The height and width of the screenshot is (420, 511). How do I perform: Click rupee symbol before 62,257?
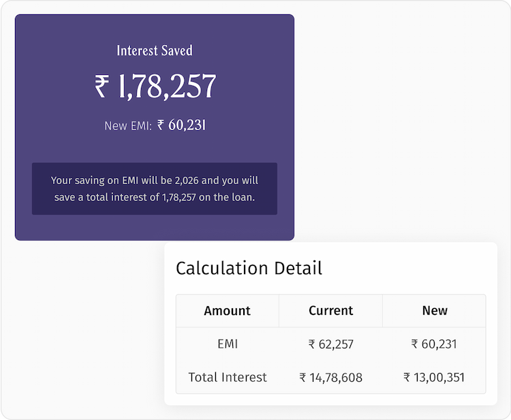[x=311, y=344]
